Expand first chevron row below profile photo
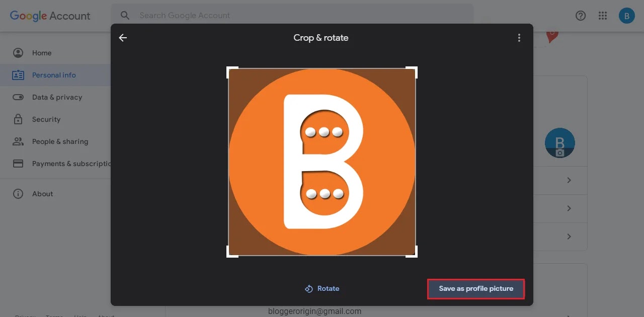The width and height of the screenshot is (644, 317). coord(569,180)
